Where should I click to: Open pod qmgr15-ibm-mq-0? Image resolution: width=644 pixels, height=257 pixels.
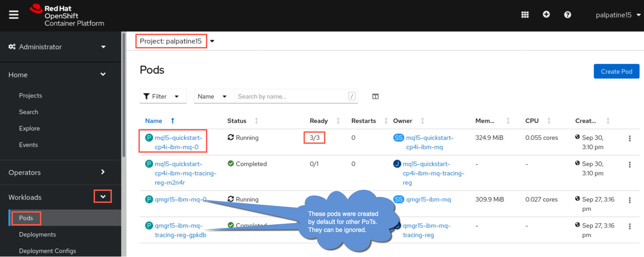[x=180, y=200]
